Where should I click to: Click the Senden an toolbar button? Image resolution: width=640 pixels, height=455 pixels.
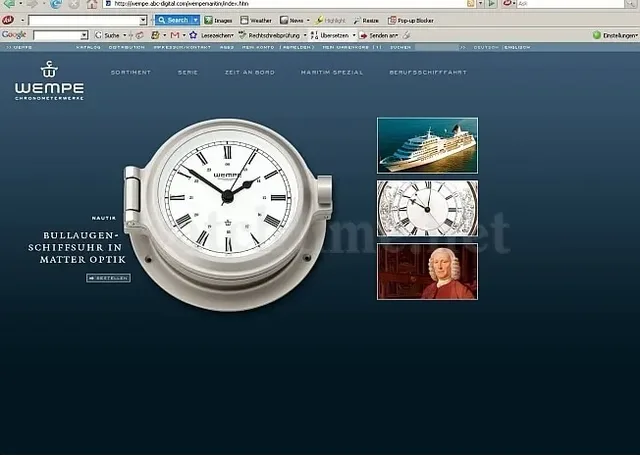(x=378, y=36)
